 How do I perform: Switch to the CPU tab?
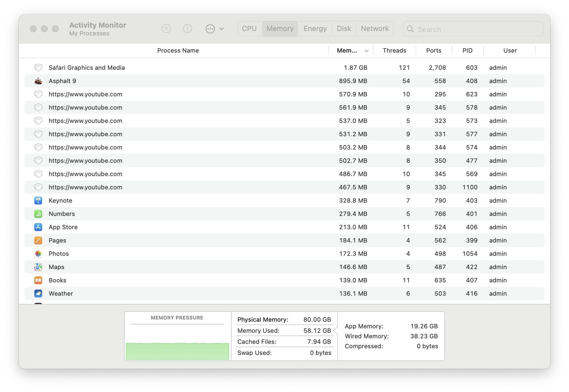(x=249, y=29)
